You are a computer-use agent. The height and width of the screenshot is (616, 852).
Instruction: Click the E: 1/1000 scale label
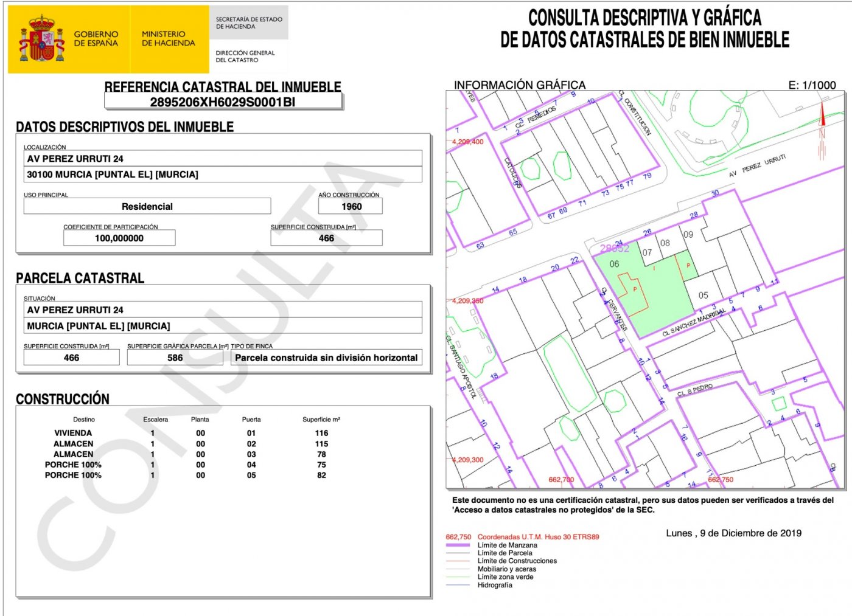(x=812, y=85)
